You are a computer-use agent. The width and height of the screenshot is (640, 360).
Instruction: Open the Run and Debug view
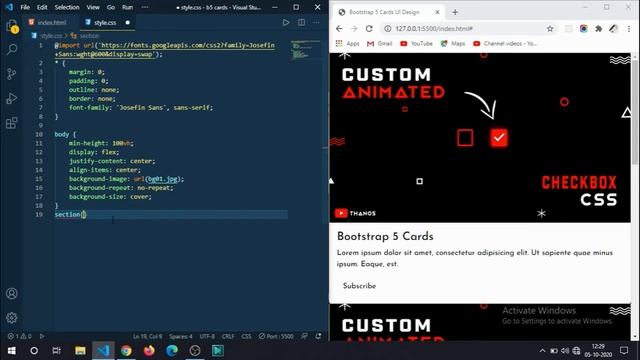12,98
